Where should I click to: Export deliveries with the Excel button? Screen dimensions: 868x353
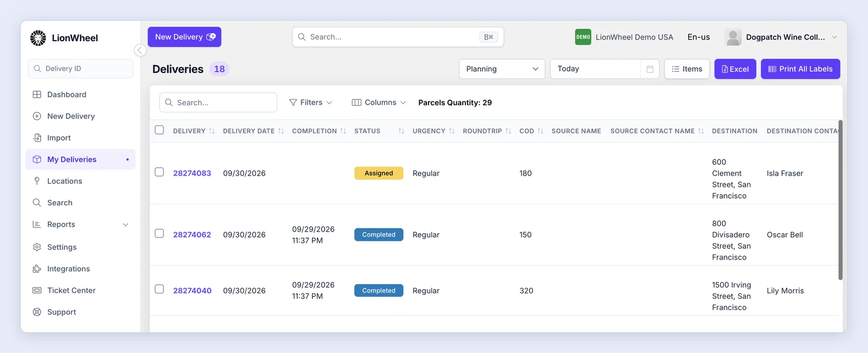pos(735,69)
